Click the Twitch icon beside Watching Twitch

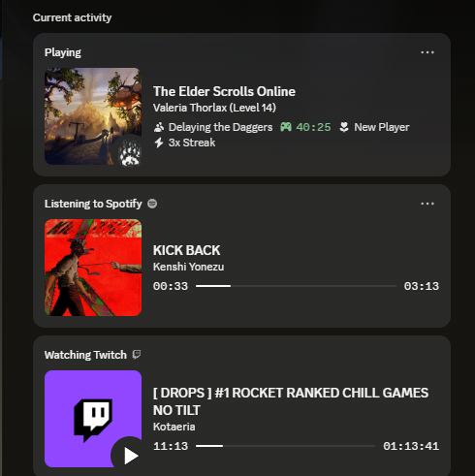(x=137, y=355)
